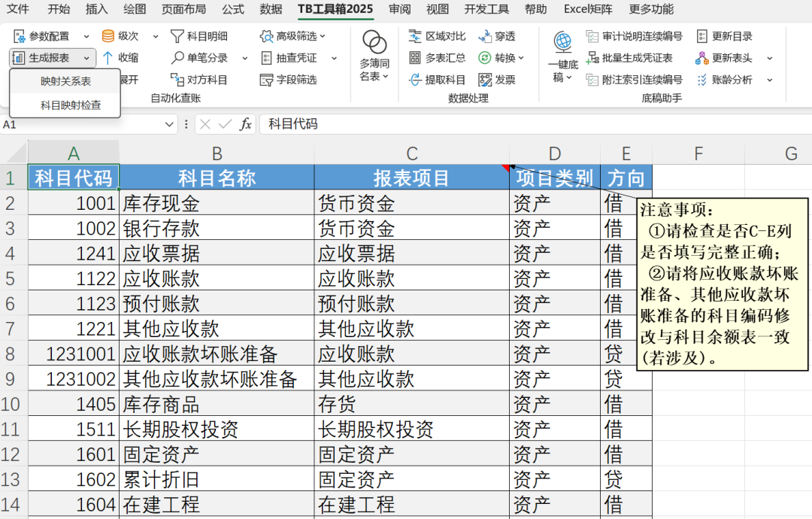
Task: Click 更新表头 tool
Action: (724, 58)
